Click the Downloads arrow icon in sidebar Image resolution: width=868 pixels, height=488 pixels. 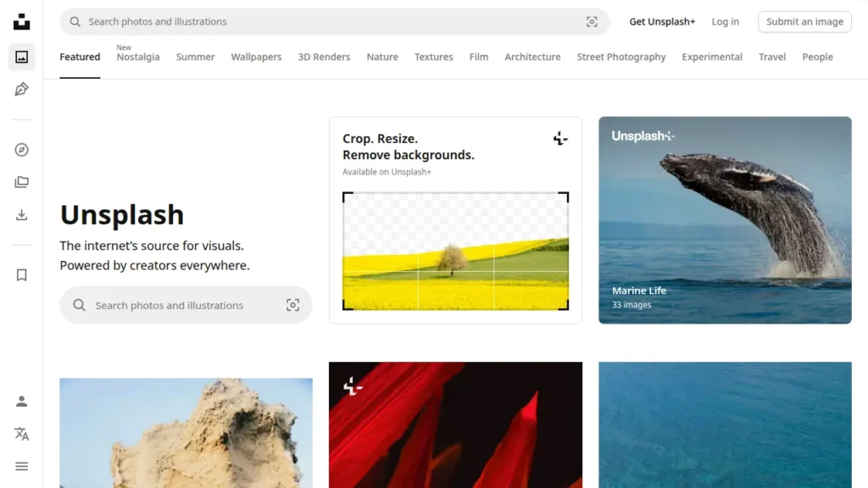(21, 214)
